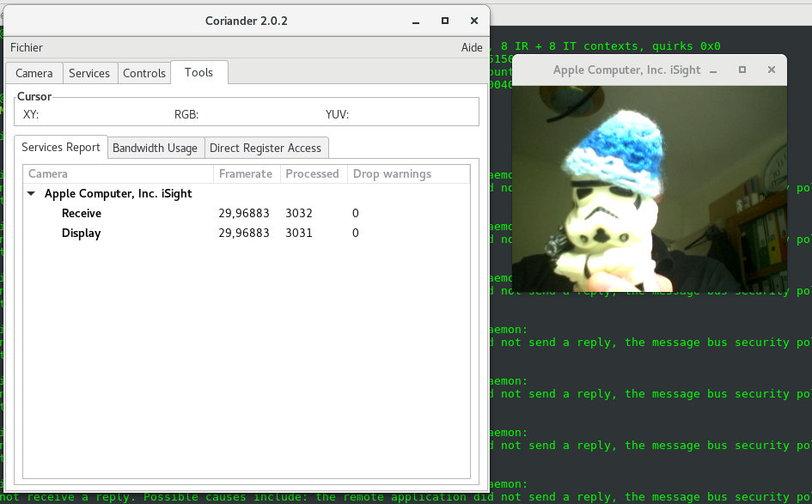Image resolution: width=812 pixels, height=504 pixels.
Task: Sort by the Drop warnings column header
Action: click(x=409, y=173)
